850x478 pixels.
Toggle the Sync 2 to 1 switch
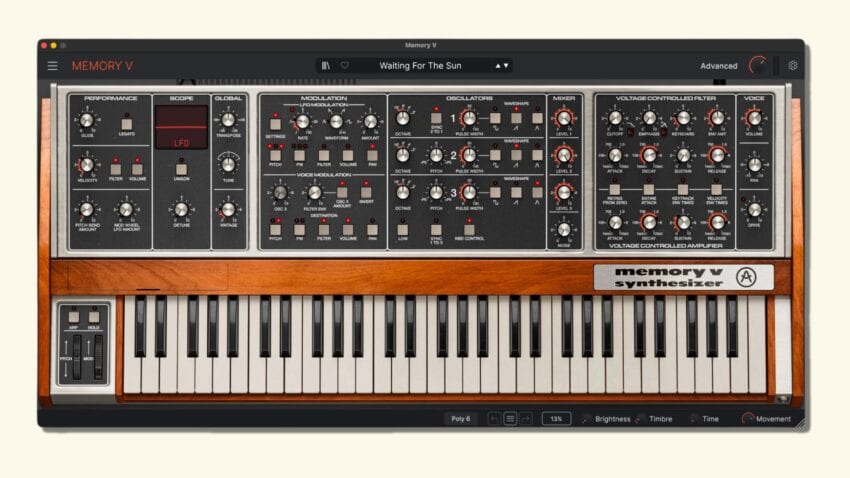436,118
